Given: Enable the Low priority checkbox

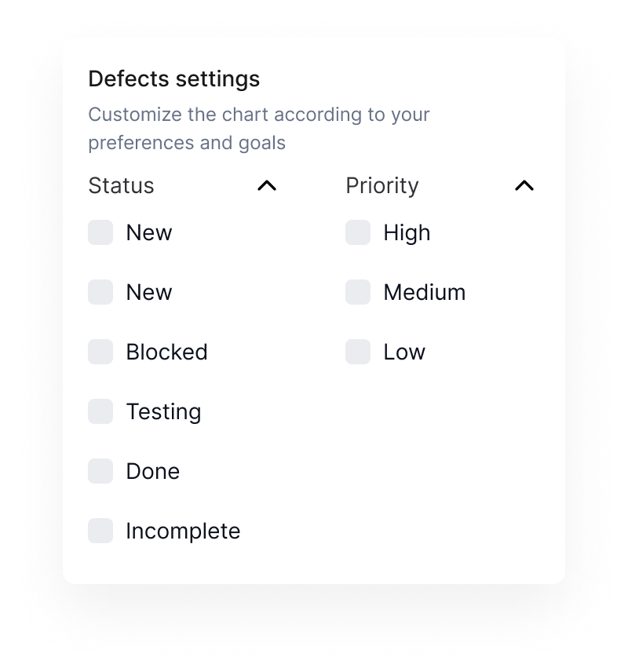Looking at the screenshot, I should (358, 352).
